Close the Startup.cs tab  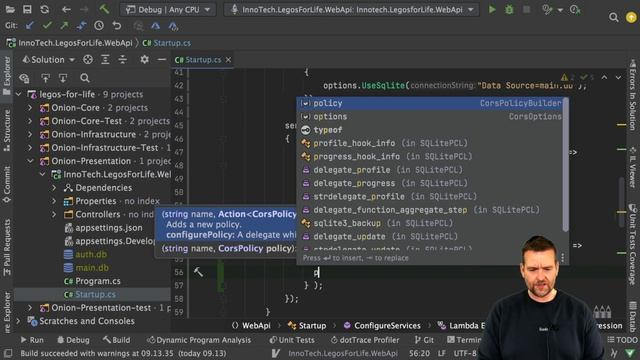[x=228, y=60]
